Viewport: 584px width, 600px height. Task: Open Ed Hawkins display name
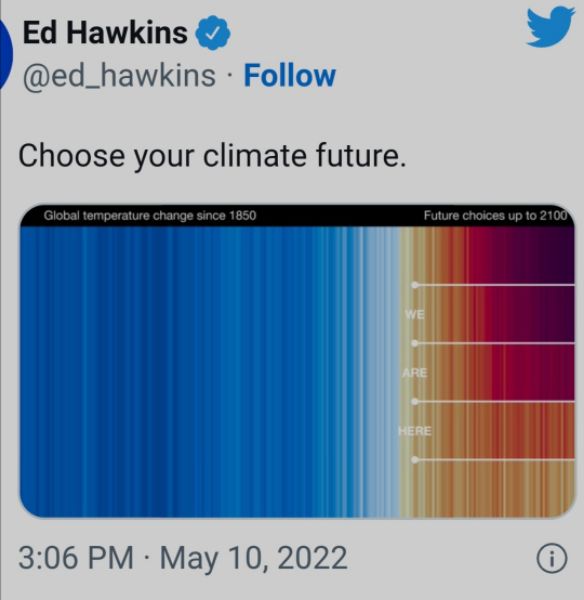tap(105, 33)
